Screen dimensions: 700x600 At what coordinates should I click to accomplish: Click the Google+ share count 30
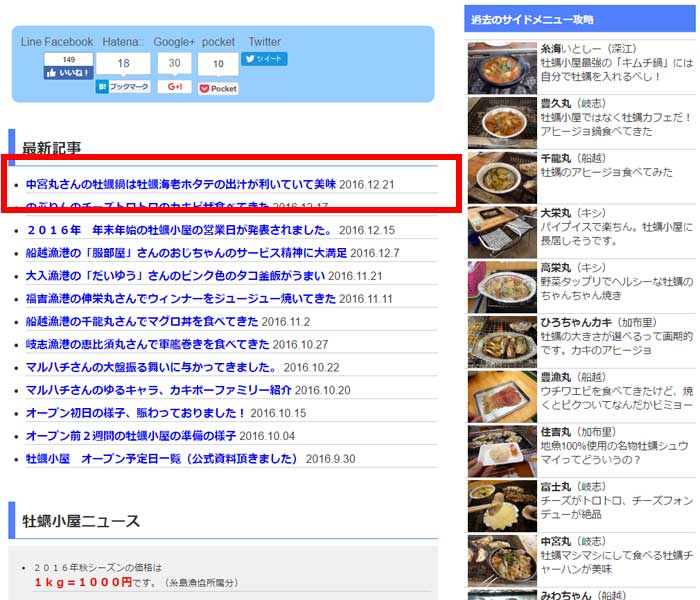(x=174, y=63)
